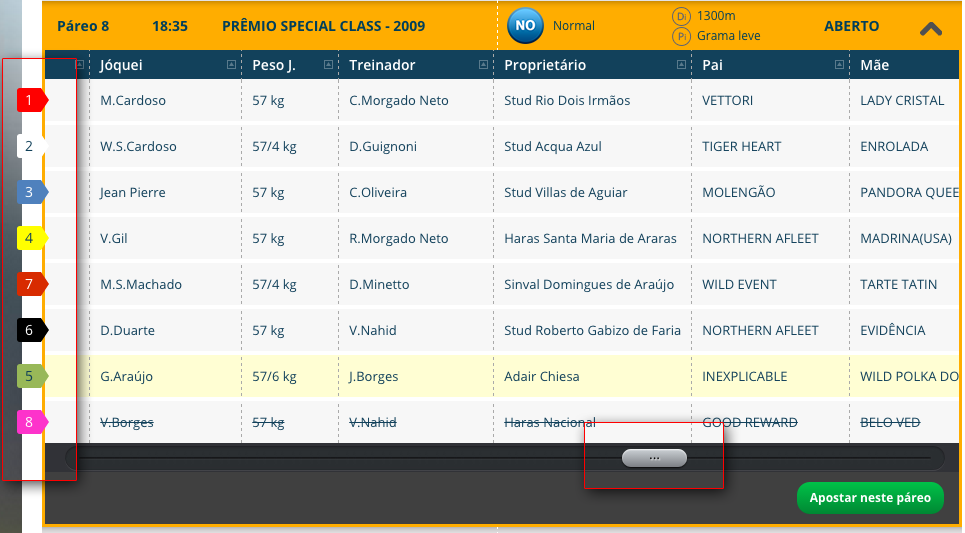The width and height of the screenshot is (965, 533).
Task: Sort by Treinador column arrow
Action: 484,65
